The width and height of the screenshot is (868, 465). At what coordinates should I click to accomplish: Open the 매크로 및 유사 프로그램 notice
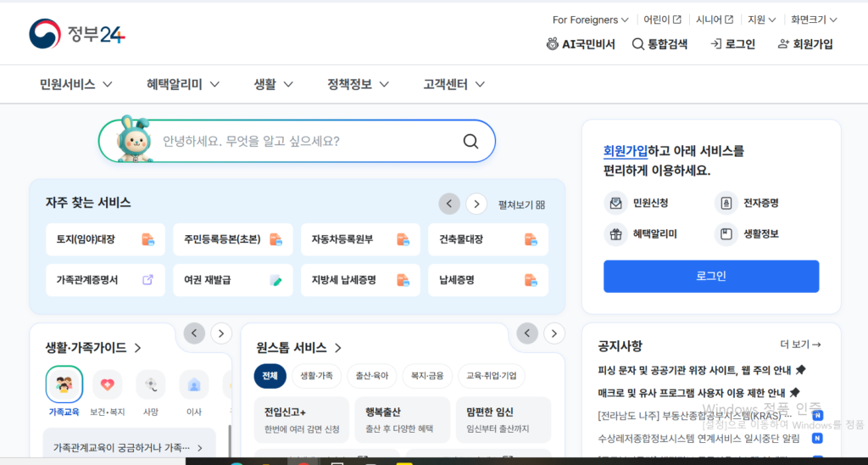point(698,393)
